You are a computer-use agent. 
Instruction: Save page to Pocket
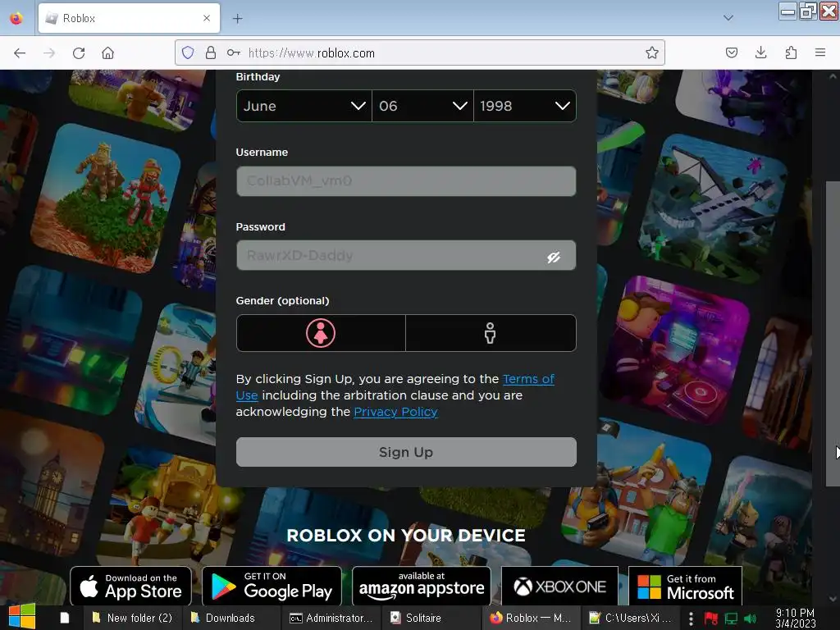pyautogui.click(x=731, y=52)
